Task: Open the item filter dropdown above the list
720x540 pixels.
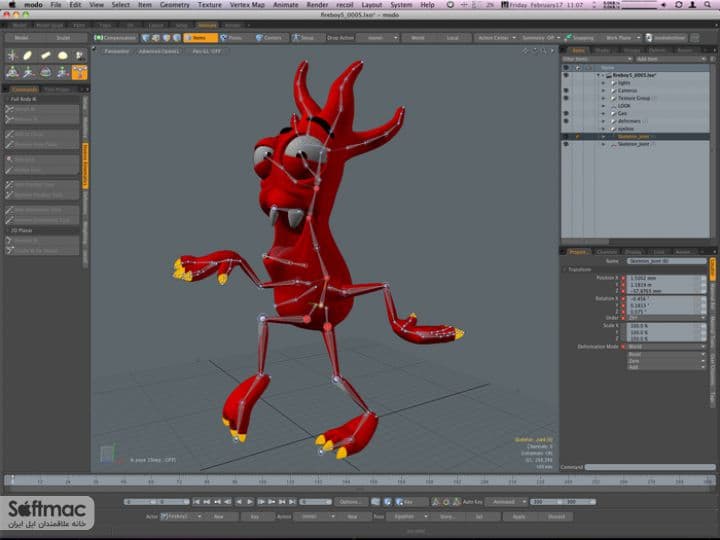Action: click(597, 59)
